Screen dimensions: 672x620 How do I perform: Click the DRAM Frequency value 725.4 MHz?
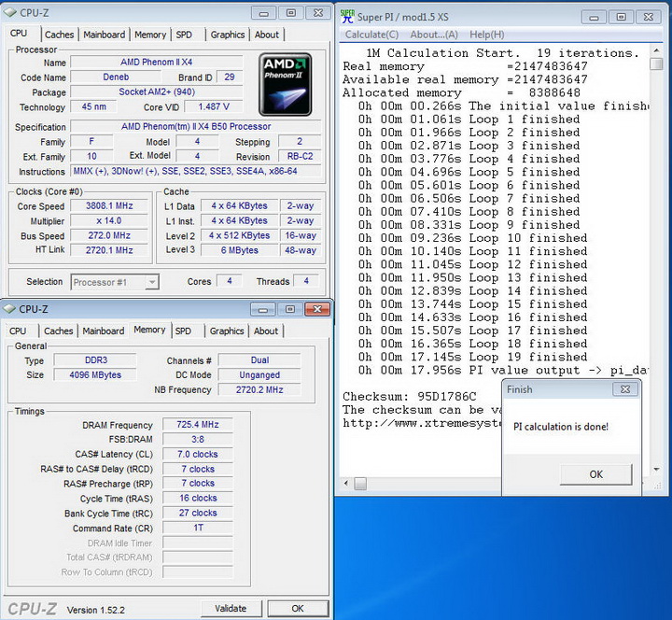point(198,425)
